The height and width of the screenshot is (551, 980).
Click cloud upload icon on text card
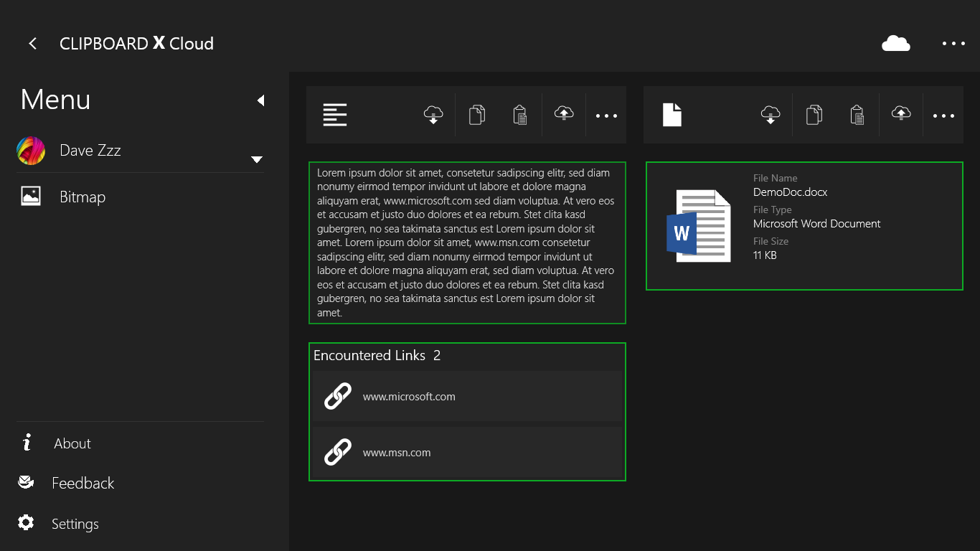pos(564,114)
